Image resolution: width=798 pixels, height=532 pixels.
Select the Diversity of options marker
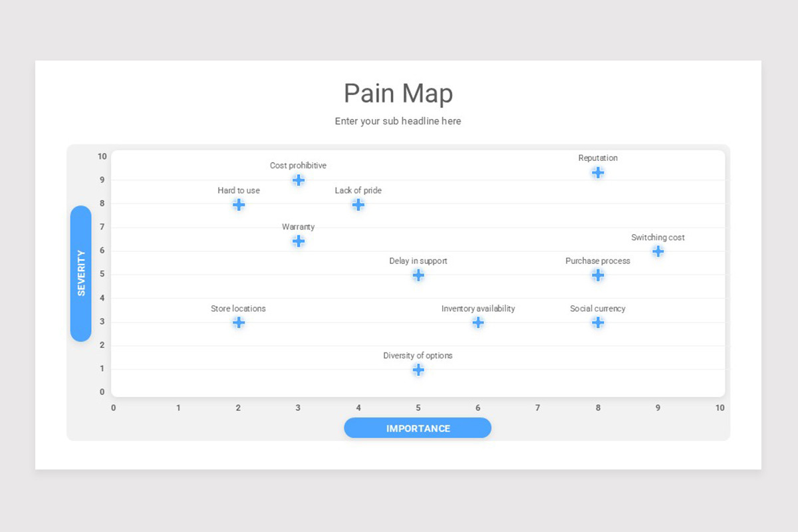coord(418,370)
